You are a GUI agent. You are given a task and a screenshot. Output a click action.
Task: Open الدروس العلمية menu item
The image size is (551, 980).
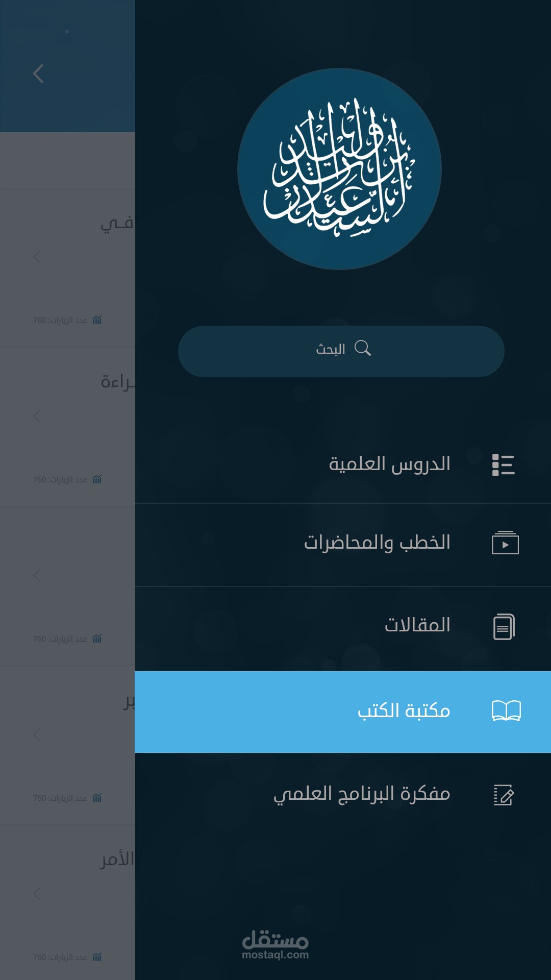tap(343, 464)
